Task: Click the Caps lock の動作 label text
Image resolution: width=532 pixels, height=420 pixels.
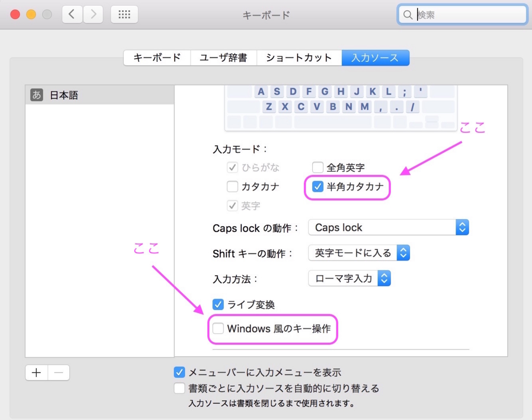Action: [256, 228]
